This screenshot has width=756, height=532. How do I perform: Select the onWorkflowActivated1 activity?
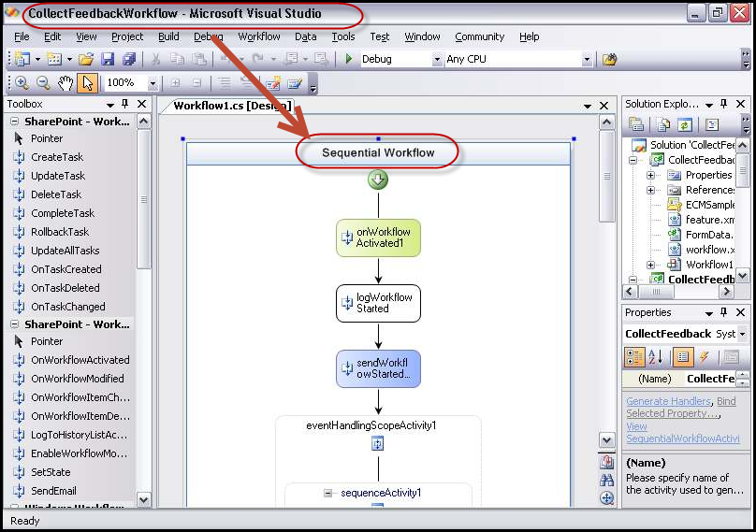tap(378, 237)
